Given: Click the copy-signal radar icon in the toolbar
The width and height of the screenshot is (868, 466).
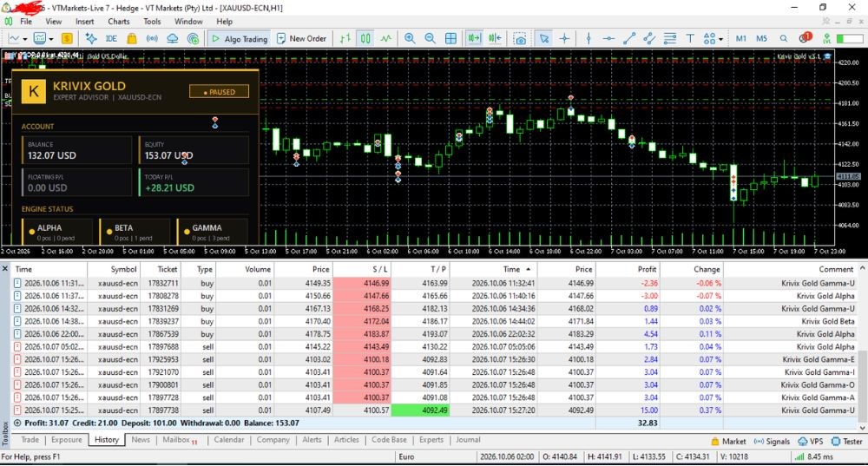Looking at the screenshot, I should [x=193, y=39].
